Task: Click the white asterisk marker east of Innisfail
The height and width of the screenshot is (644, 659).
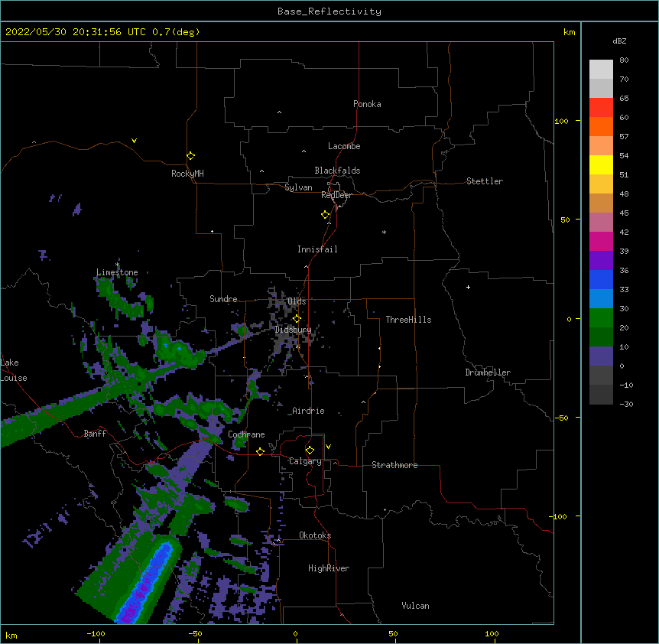Action: [384, 232]
